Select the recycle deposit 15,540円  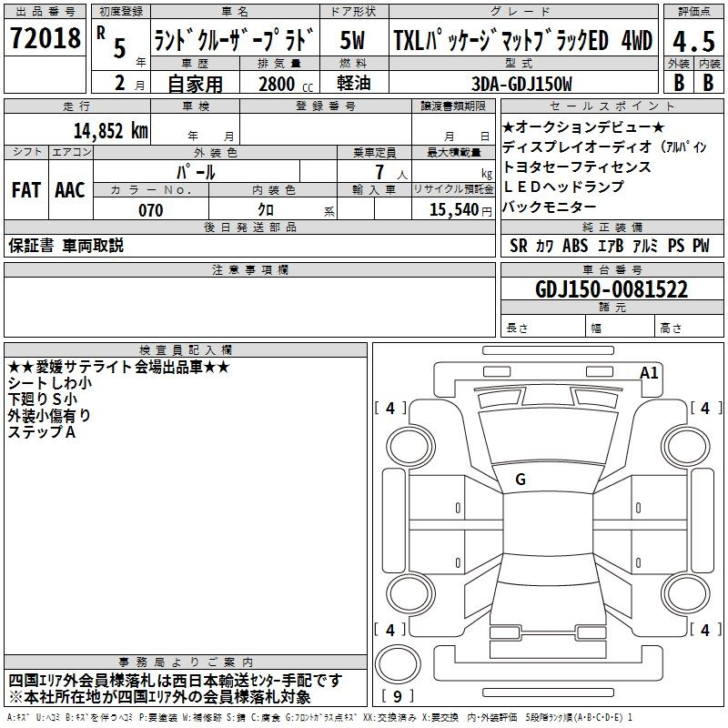tap(460, 210)
